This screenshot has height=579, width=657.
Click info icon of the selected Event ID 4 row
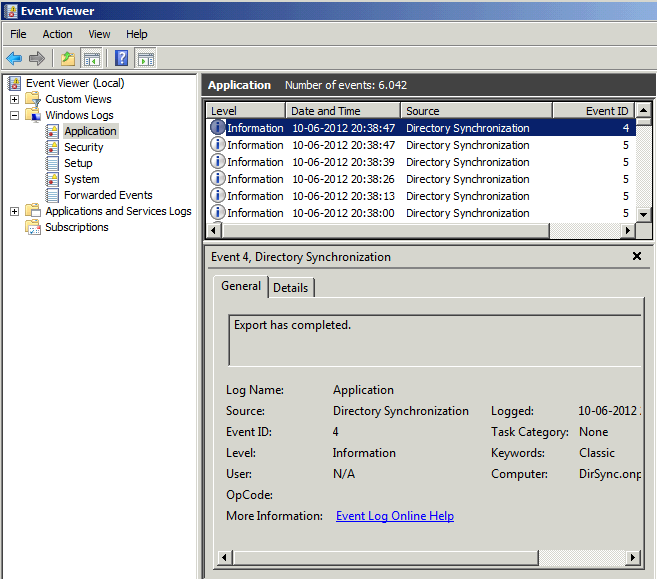pos(217,127)
